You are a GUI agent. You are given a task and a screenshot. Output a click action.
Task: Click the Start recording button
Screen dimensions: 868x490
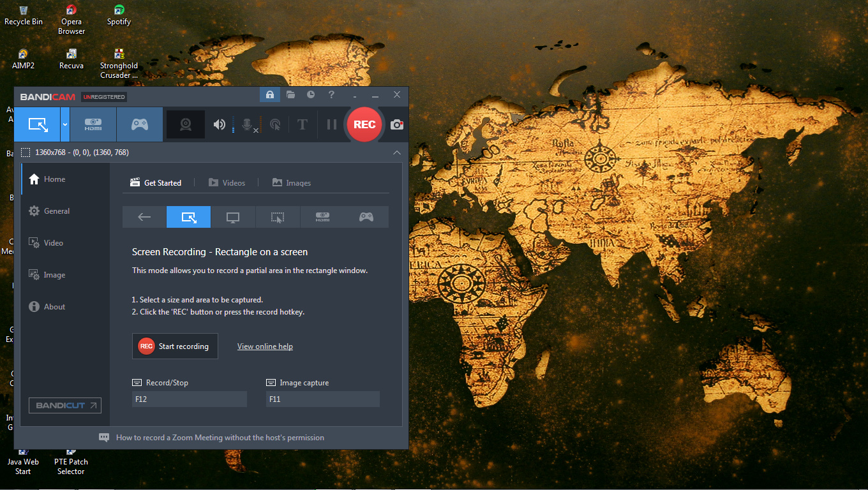coord(175,346)
